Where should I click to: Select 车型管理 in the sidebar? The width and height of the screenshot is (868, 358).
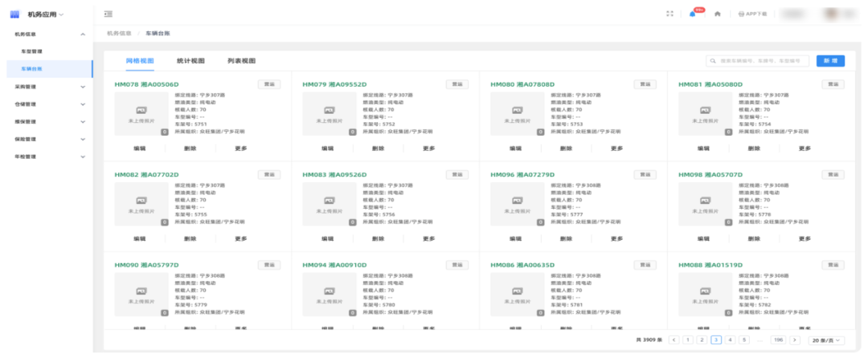[31, 51]
